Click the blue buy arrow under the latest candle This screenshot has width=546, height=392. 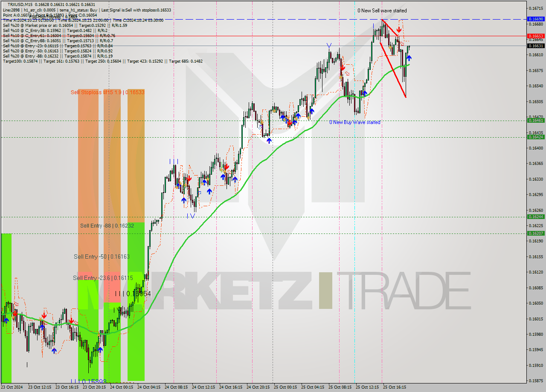pos(409,58)
